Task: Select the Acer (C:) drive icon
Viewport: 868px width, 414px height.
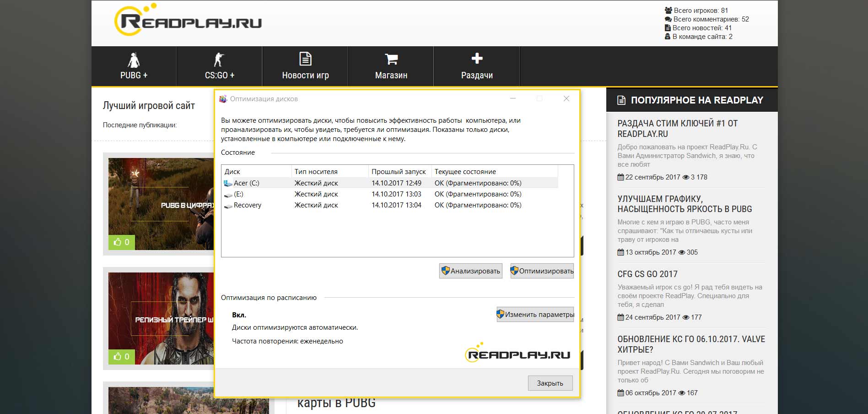Action: pos(228,183)
